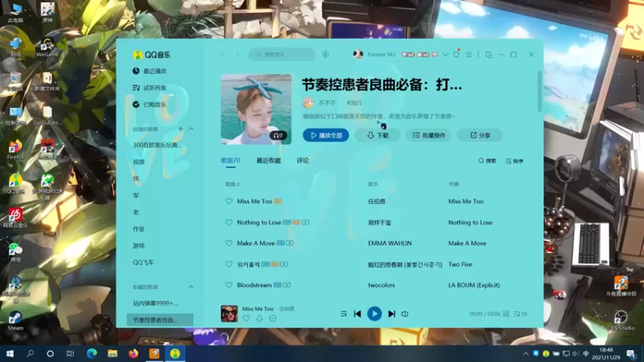Open the #流行 tag link
Image resolution: width=644 pixels, height=362 pixels.
[354, 103]
